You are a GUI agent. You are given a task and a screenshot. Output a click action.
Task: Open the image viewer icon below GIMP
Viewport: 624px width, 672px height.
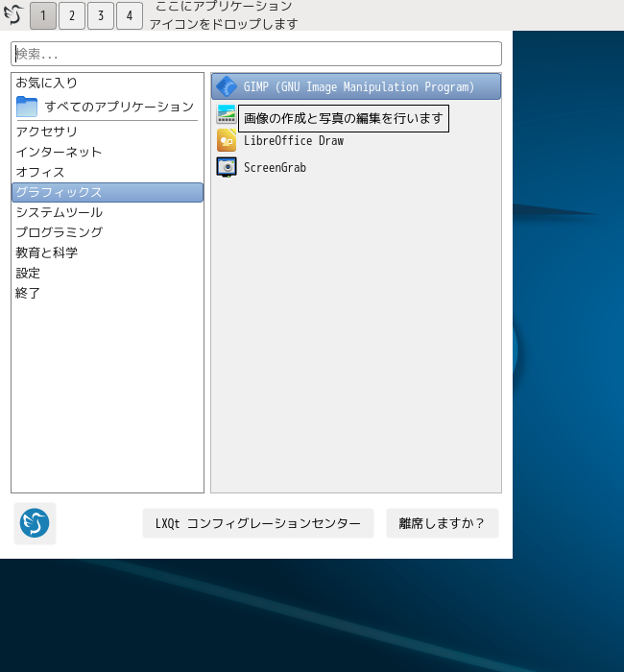tap(227, 114)
